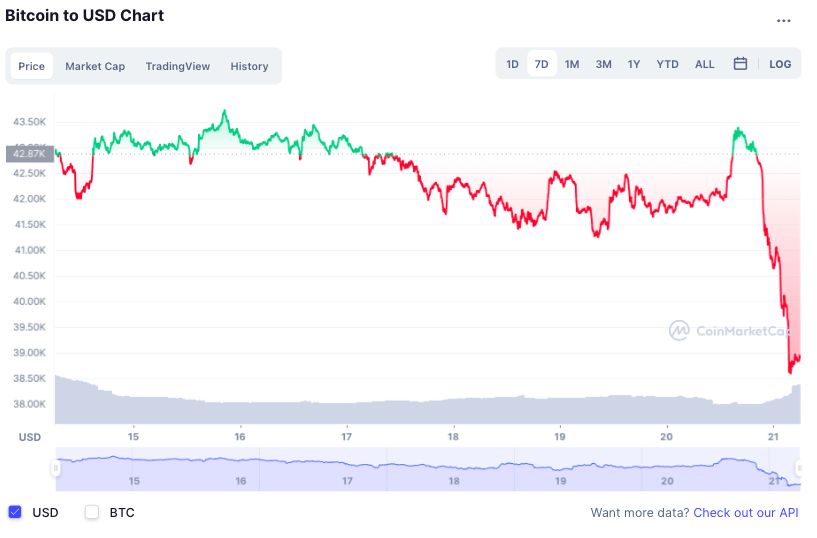
Task: Enable the BTC checkbox
Action: click(92, 512)
